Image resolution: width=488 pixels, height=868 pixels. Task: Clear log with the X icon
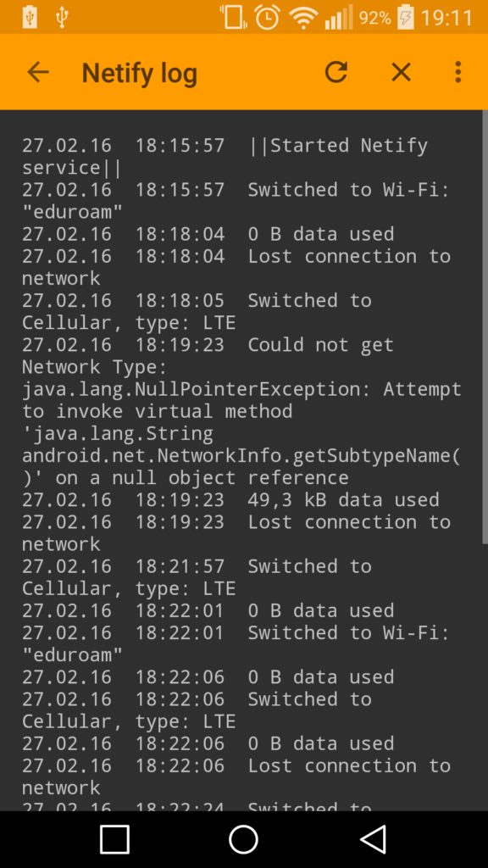pyautogui.click(x=401, y=72)
